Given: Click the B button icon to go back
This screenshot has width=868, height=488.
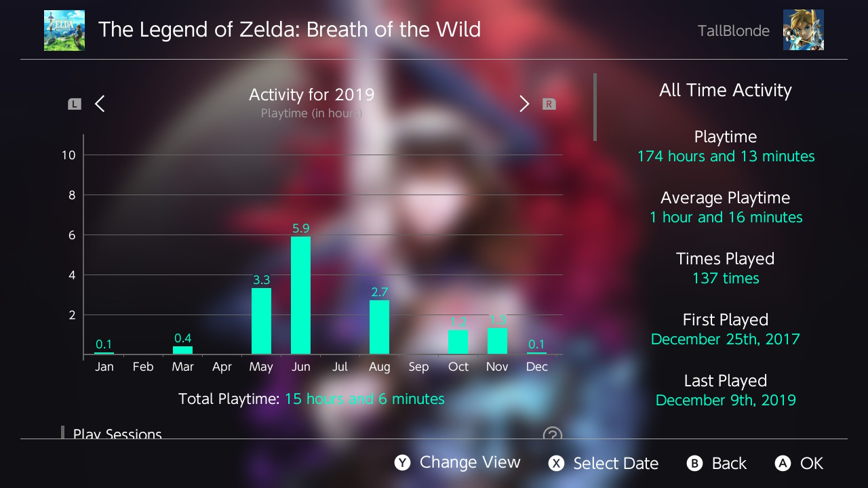Looking at the screenshot, I should (694, 464).
